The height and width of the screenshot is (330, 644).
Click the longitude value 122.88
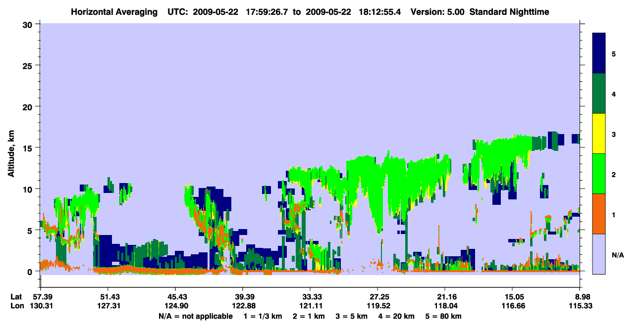pos(243,306)
